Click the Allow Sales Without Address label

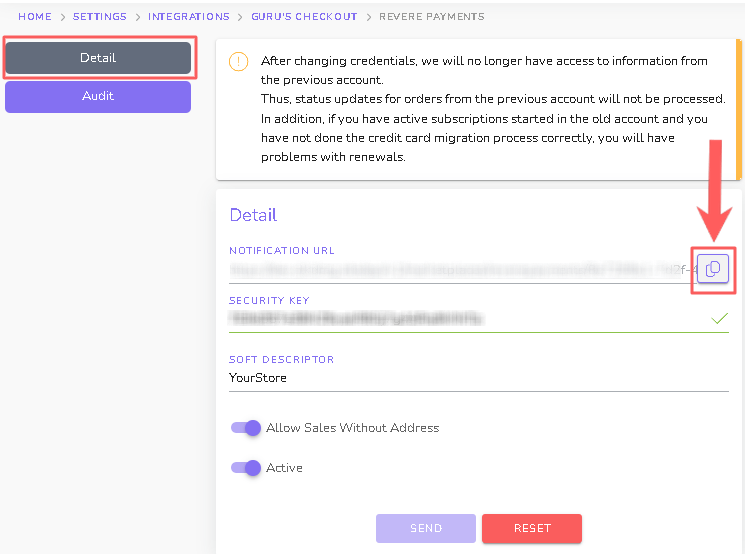tap(352, 428)
